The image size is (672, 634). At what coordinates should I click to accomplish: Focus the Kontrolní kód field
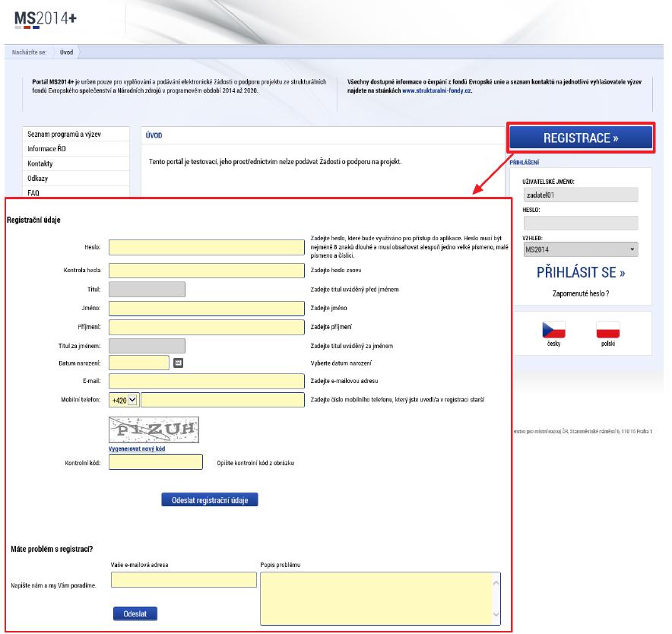point(156,462)
